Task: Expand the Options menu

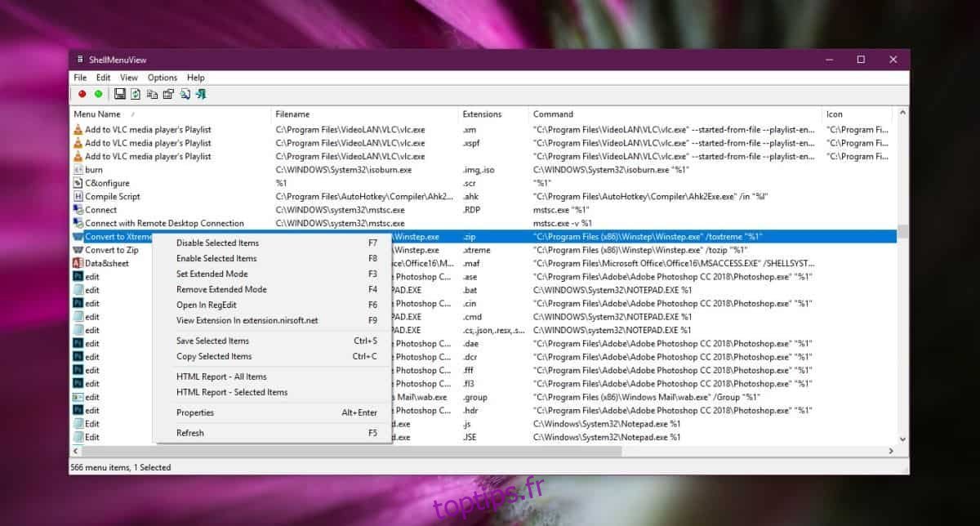Action: (163, 78)
